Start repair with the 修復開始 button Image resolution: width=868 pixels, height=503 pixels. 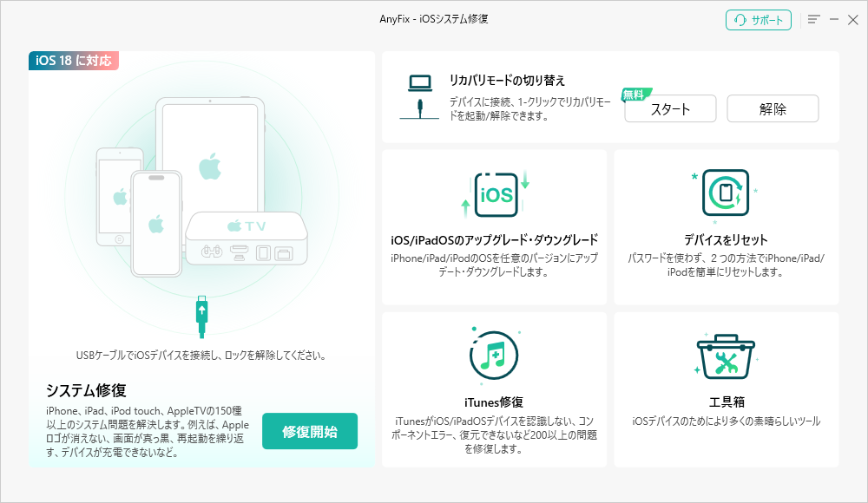click(x=309, y=430)
